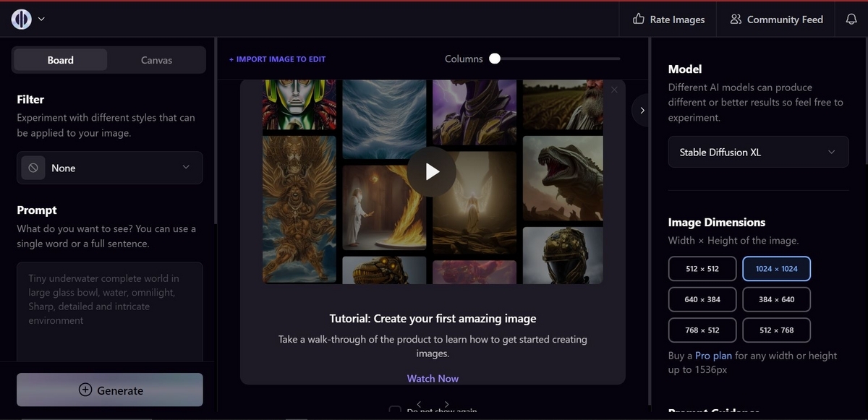Click the None filter circle-slash icon
This screenshot has width=868, height=420.
[33, 168]
